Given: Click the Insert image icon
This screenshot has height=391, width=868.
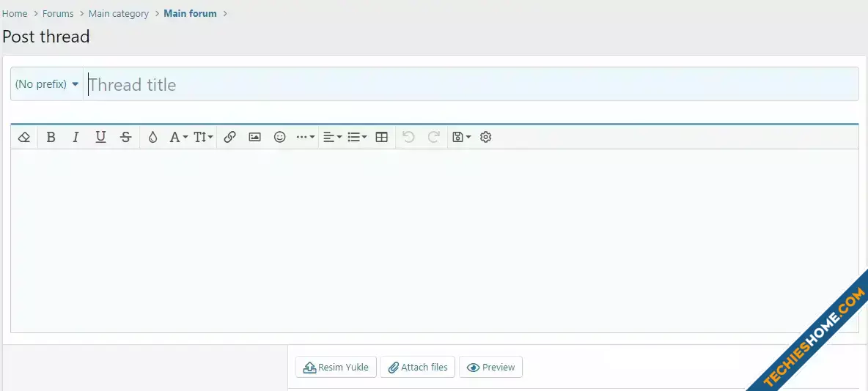Looking at the screenshot, I should coord(254,137).
